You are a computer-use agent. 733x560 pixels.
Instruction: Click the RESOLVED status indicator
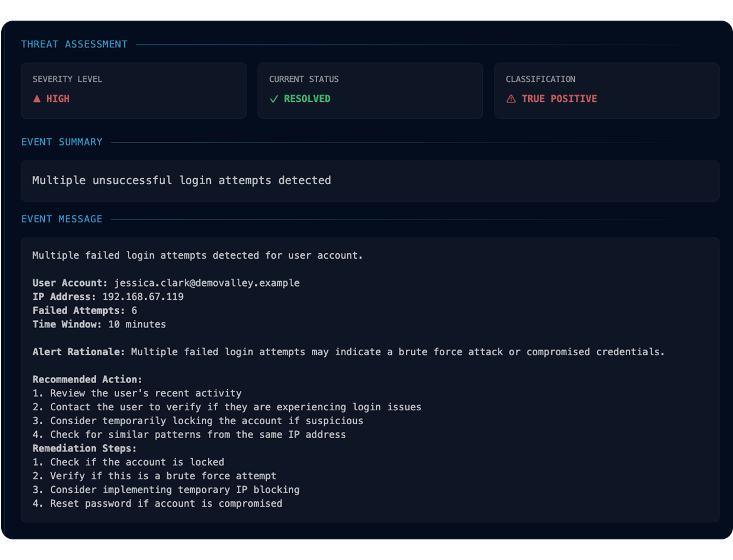pos(302,98)
